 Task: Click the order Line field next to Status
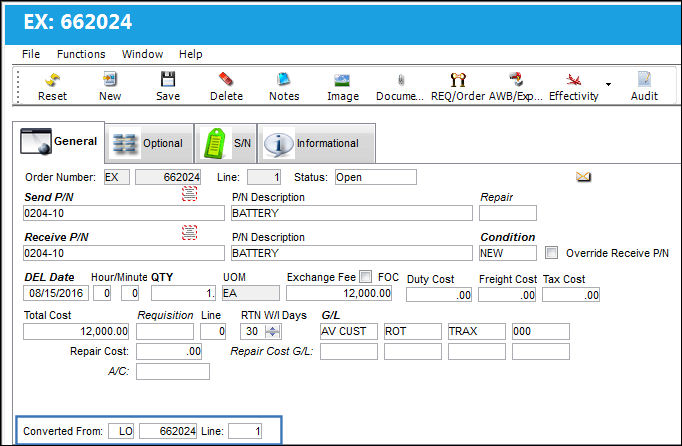tap(264, 177)
